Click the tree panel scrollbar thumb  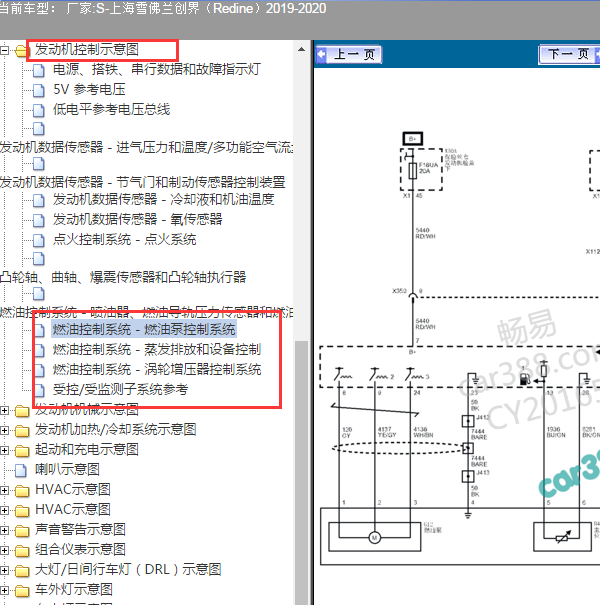(x=302, y=471)
